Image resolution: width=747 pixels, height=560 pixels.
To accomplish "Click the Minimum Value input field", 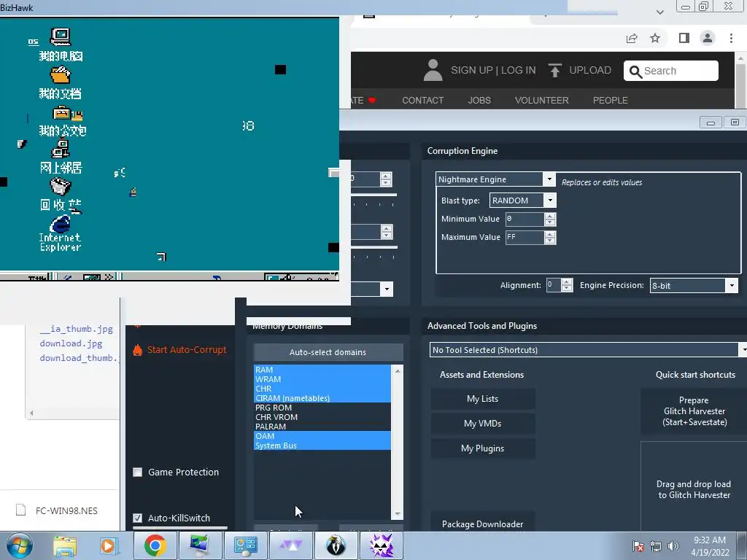I will point(524,219).
